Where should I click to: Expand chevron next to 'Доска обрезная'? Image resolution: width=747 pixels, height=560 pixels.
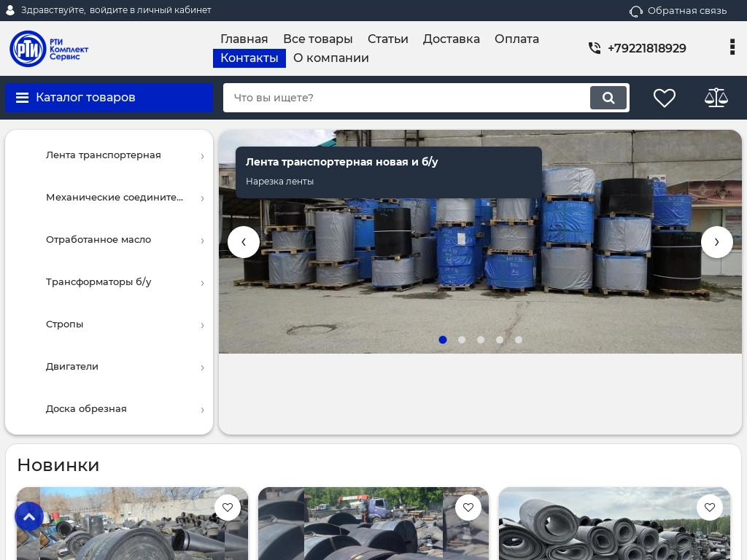pyautogui.click(x=203, y=410)
